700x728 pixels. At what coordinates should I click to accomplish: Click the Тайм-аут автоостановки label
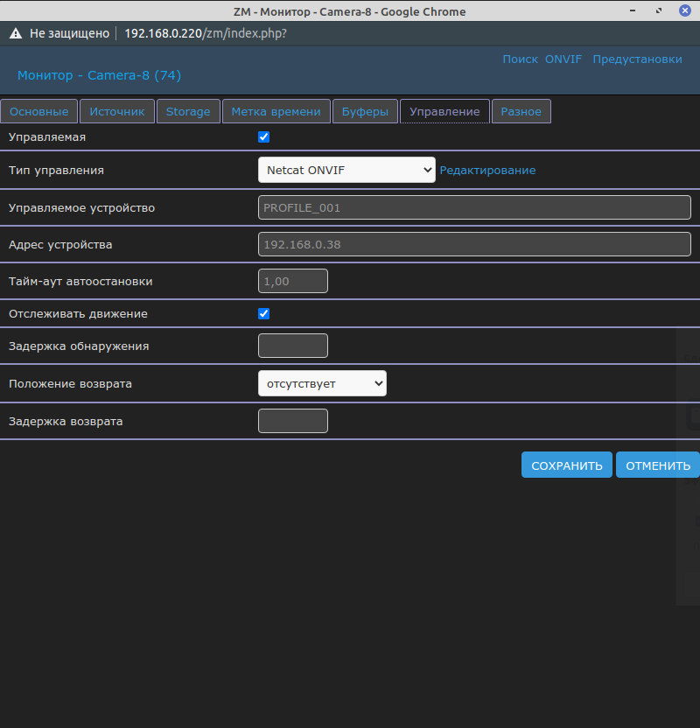(x=80, y=282)
